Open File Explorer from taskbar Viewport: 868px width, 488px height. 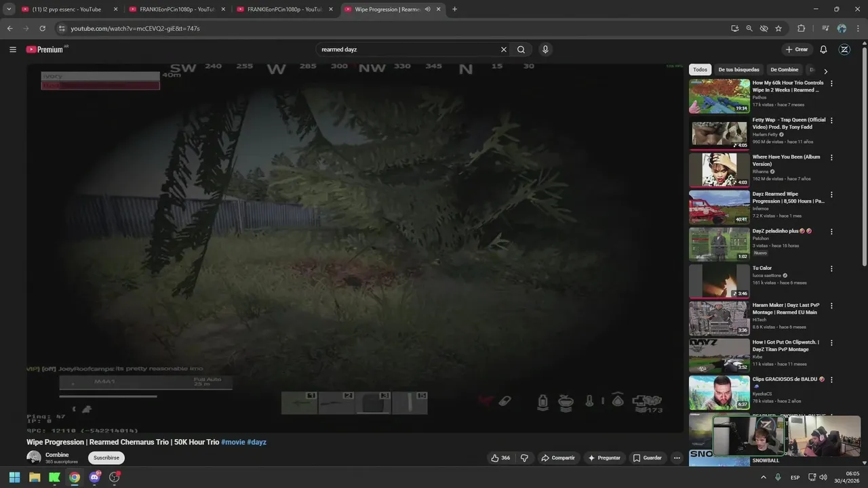click(35, 477)
